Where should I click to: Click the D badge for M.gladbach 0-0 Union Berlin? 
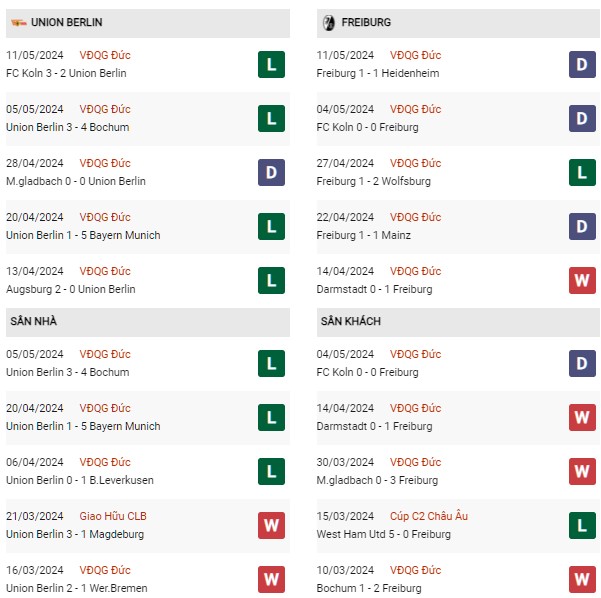coord(271,172)
